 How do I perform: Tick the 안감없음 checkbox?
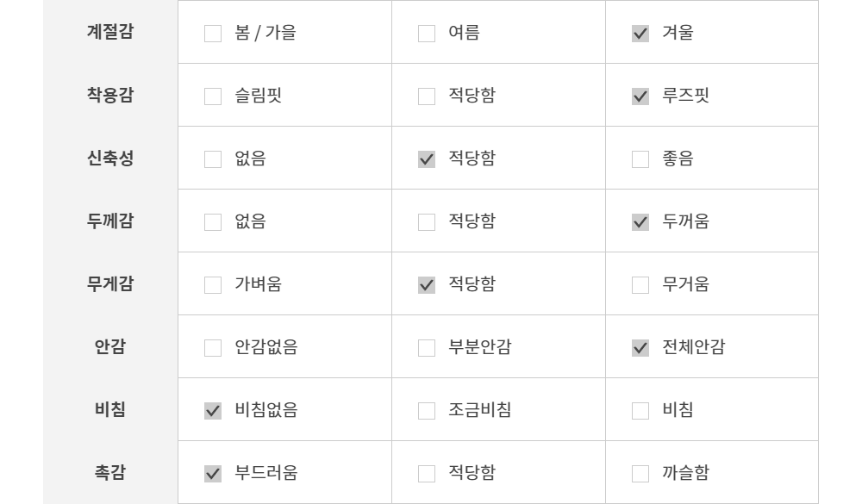(213, 348)
